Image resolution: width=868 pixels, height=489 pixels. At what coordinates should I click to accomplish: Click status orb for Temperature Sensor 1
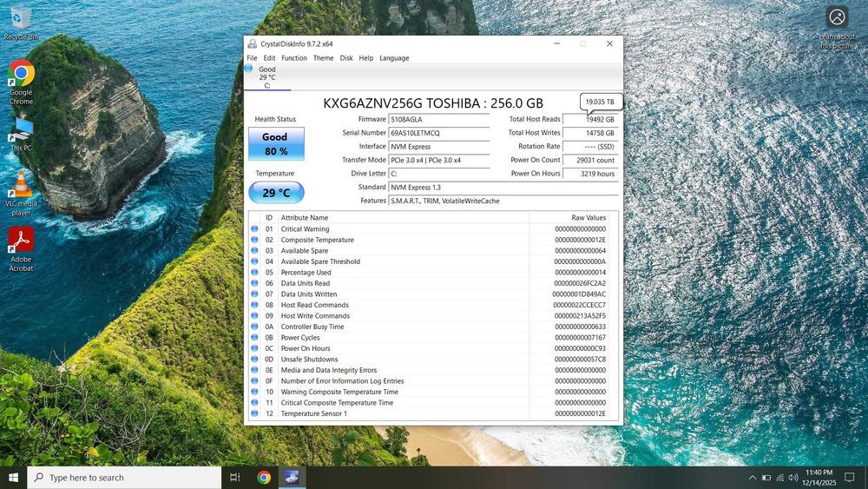(254, 413)
